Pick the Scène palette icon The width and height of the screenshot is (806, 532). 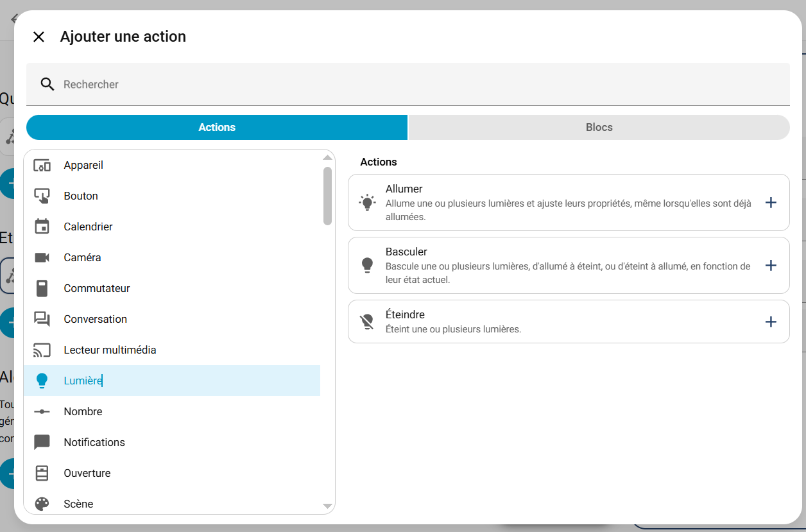click(x=42, y=504)
